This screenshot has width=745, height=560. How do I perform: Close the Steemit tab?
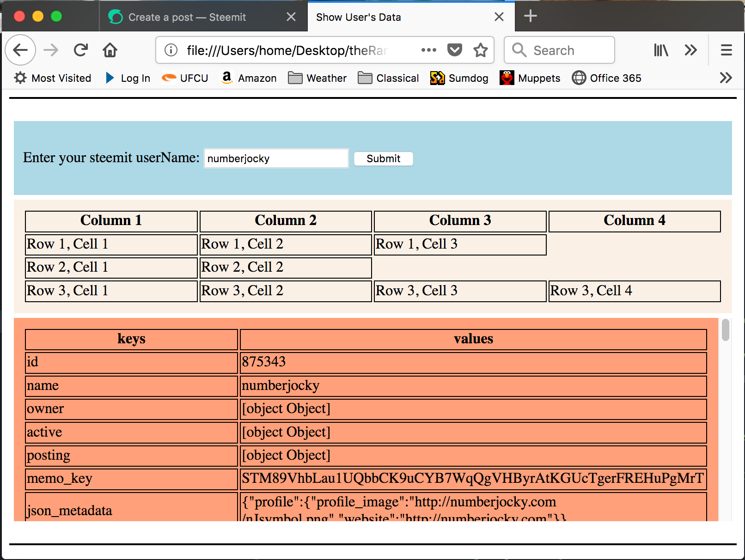(291, 17)
